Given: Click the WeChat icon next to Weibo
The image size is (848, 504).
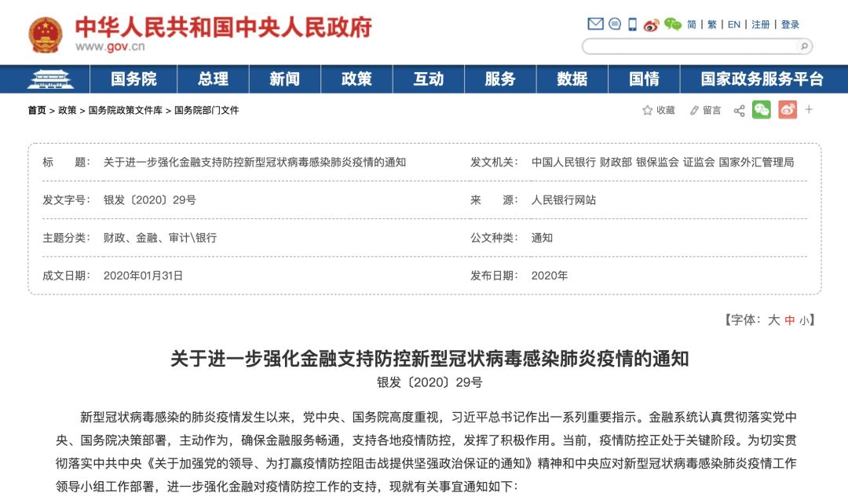Looking at the screenshot, I should (674, 24).
